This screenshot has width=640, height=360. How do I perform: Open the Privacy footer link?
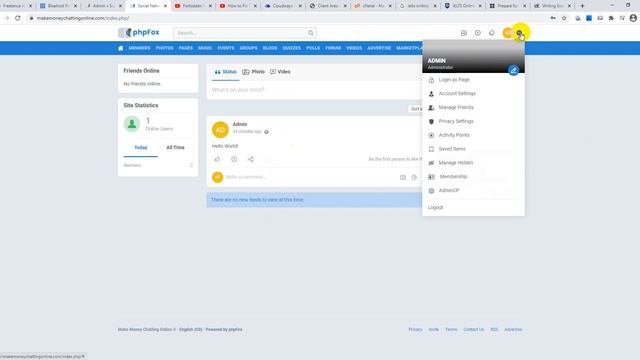(415, 329)
